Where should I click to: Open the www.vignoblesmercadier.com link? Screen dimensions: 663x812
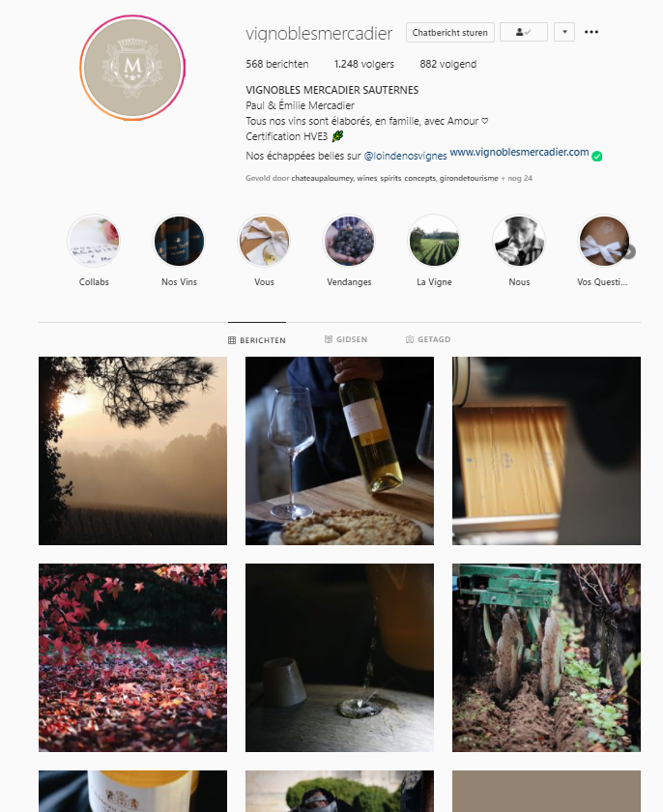coord(519,153)
